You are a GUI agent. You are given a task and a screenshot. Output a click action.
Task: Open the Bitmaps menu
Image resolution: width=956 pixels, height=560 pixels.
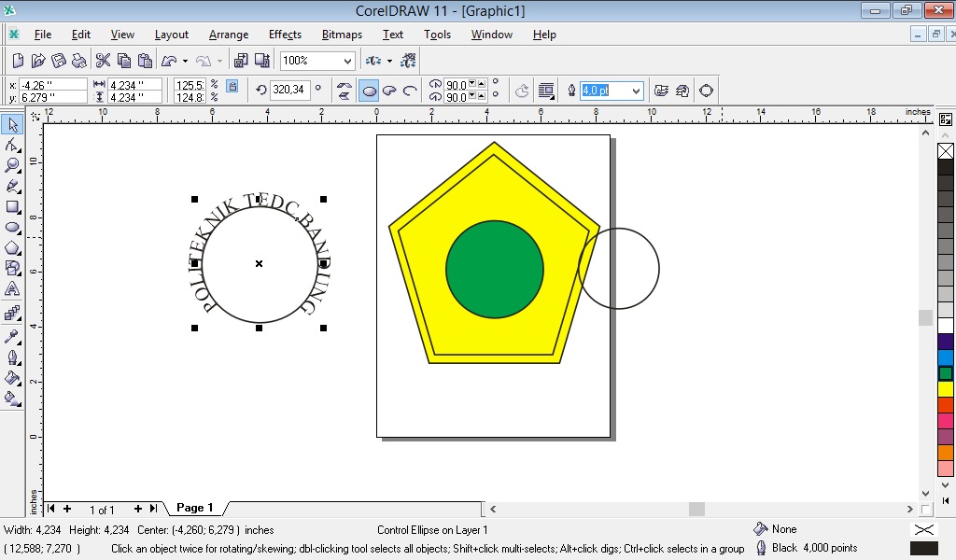342,35
